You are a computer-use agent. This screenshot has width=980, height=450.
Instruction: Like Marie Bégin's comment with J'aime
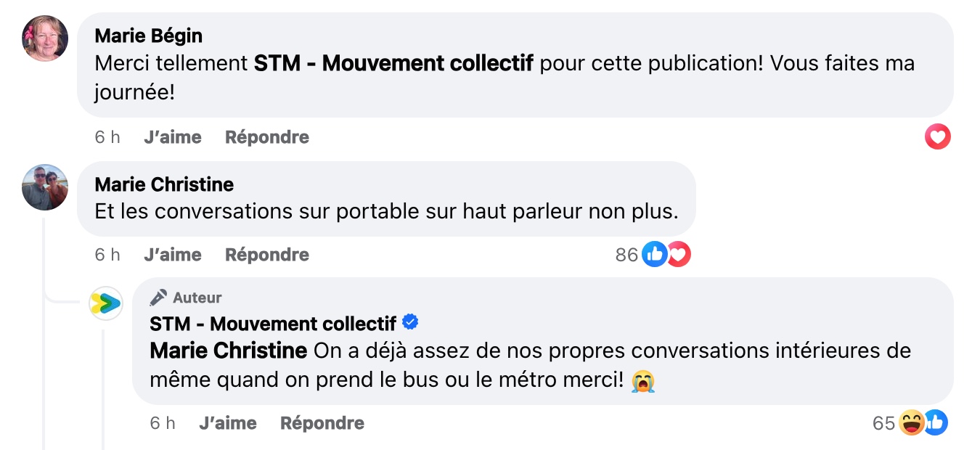(x=173, y=137)
